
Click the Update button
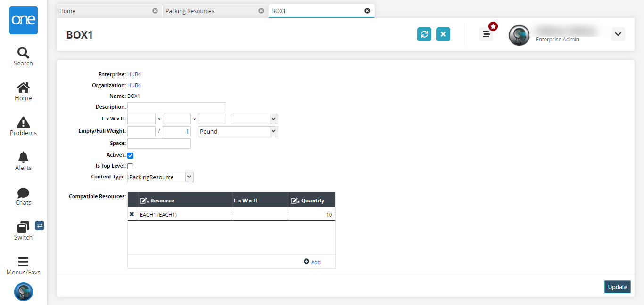[x=618, y=287]
